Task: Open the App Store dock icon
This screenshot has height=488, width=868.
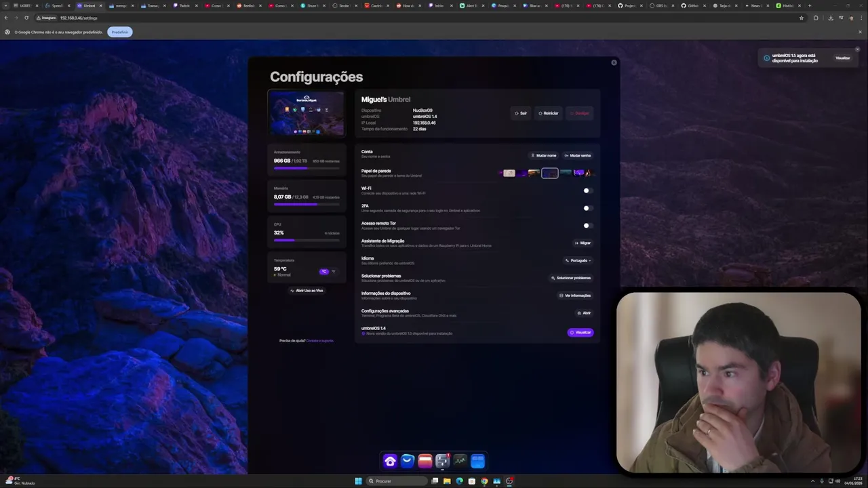Action: click(408, 462)
